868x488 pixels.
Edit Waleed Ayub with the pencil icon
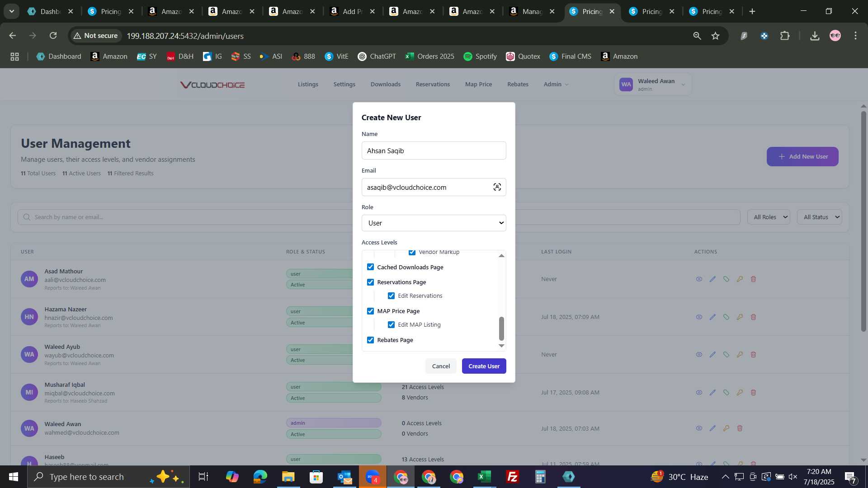712,355
